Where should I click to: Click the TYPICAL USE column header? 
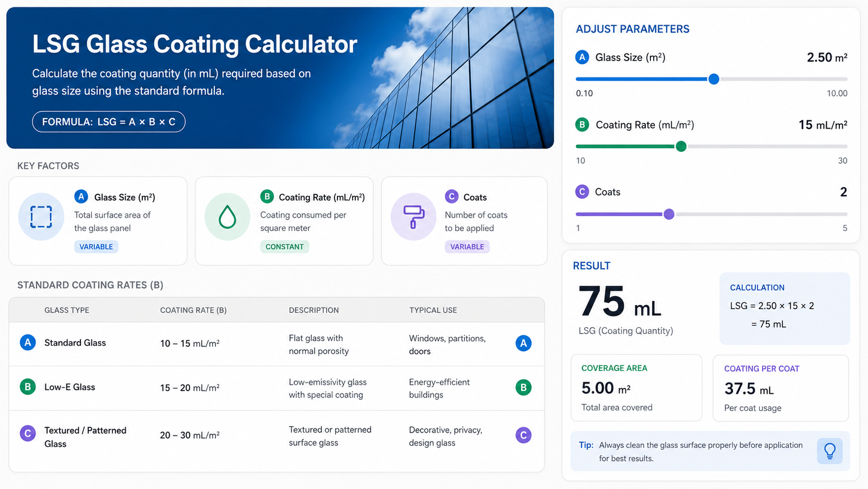click(433, 310)
